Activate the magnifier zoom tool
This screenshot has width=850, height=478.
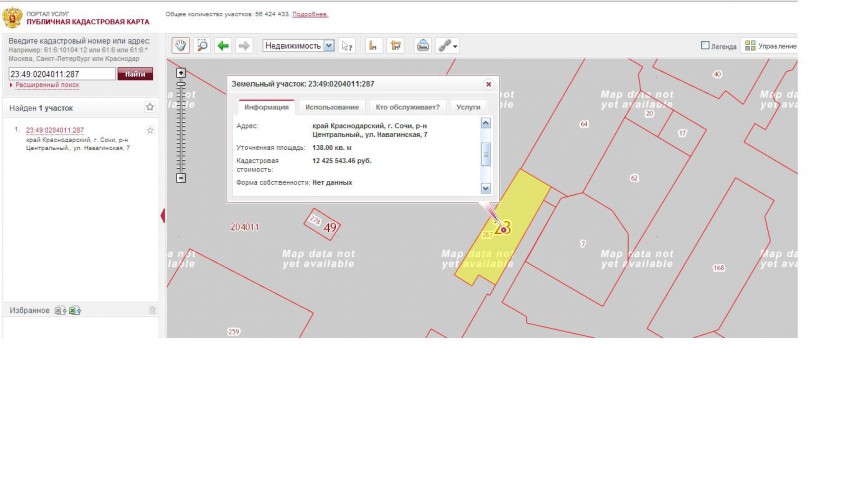[202, 45]
